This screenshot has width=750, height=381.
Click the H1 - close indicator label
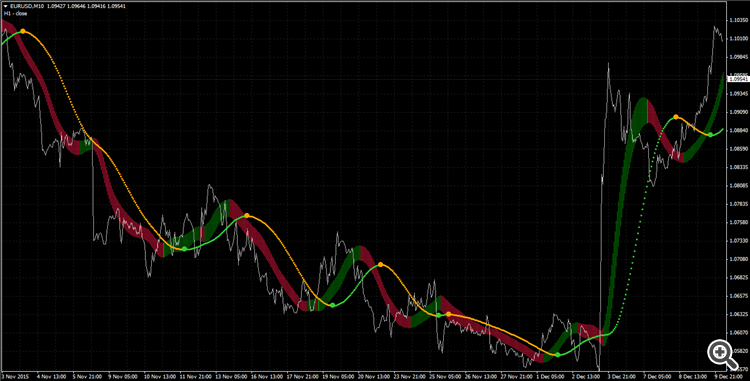coord(16,13)
